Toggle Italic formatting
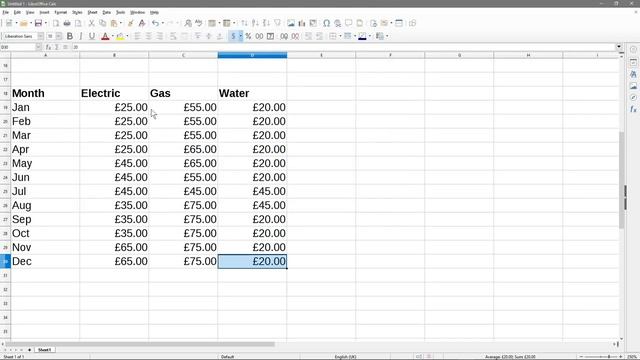640x360 pixels. (x=81, y=36)
